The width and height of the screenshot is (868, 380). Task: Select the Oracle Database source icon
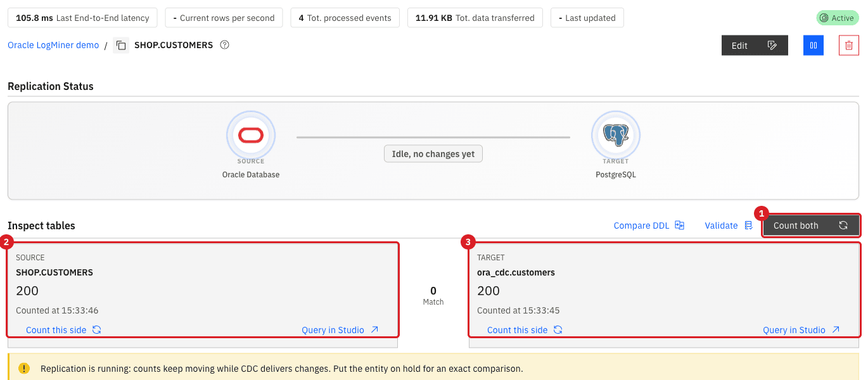251,136
